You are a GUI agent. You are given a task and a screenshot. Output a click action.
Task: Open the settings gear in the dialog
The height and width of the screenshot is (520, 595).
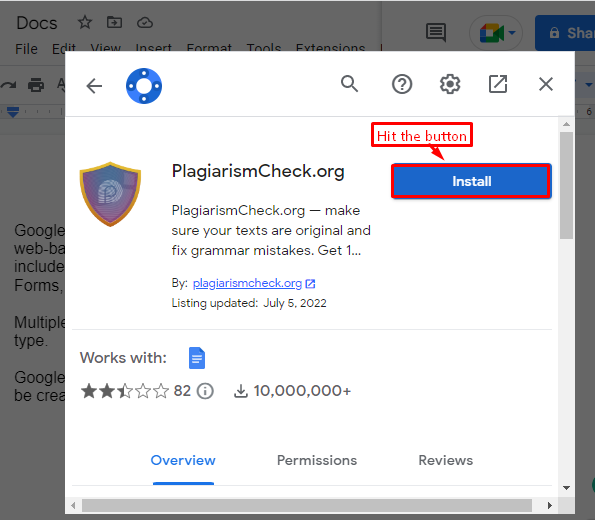[x=450, y=84]
